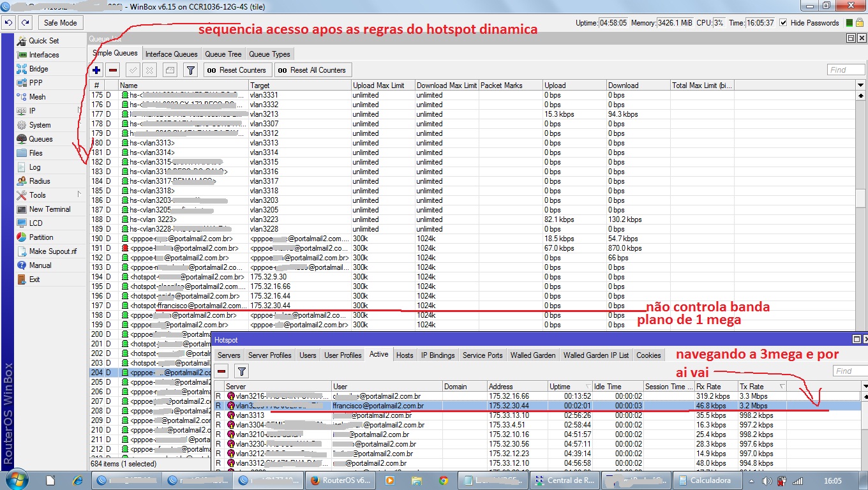Screen dimensions: 868x490
Task: Click the red minus button in Hotspot
Action: [221, 371]
